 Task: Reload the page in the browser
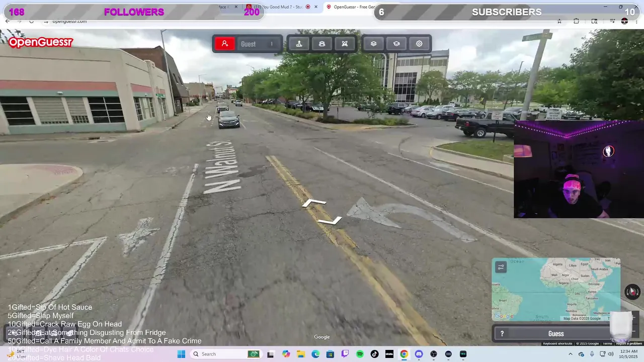(31, 21)
